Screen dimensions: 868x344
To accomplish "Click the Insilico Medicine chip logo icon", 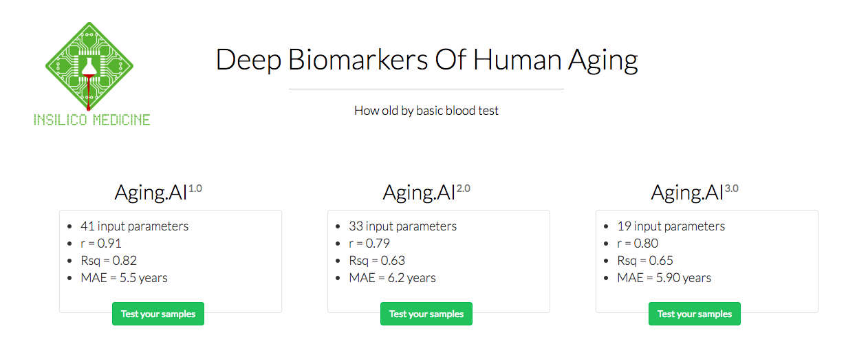I will [x=89, y=65].
